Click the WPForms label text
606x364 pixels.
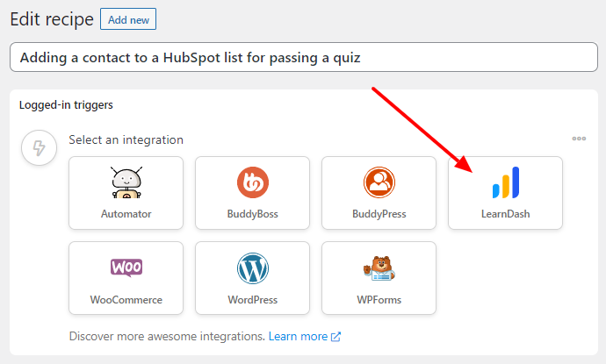click(x=379, y=300)
